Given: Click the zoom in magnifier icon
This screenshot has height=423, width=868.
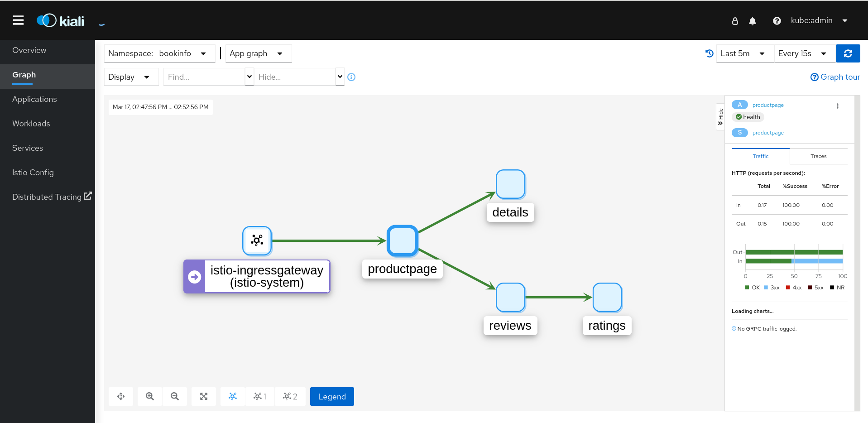Looking at the screenshot, I should tap(150, 396).
